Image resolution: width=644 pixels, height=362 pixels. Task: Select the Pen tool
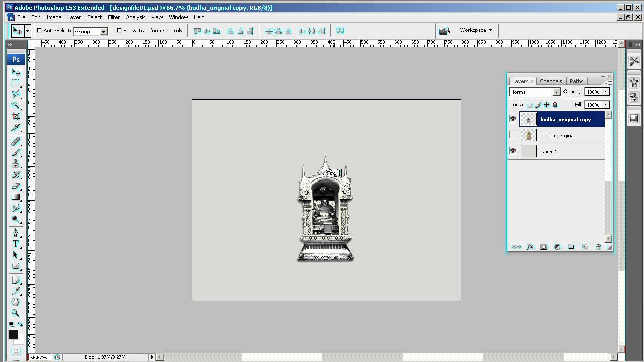[x=16, y=233]
